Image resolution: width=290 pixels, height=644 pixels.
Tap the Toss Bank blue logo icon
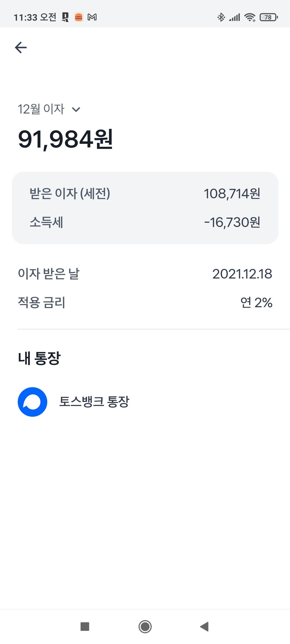click(x=32, y=402)
